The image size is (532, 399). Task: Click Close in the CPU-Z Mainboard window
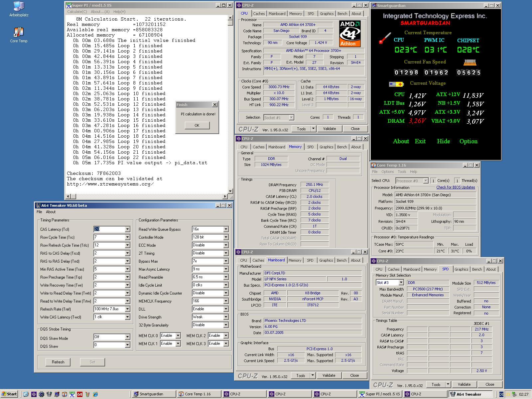coord(354,375)
